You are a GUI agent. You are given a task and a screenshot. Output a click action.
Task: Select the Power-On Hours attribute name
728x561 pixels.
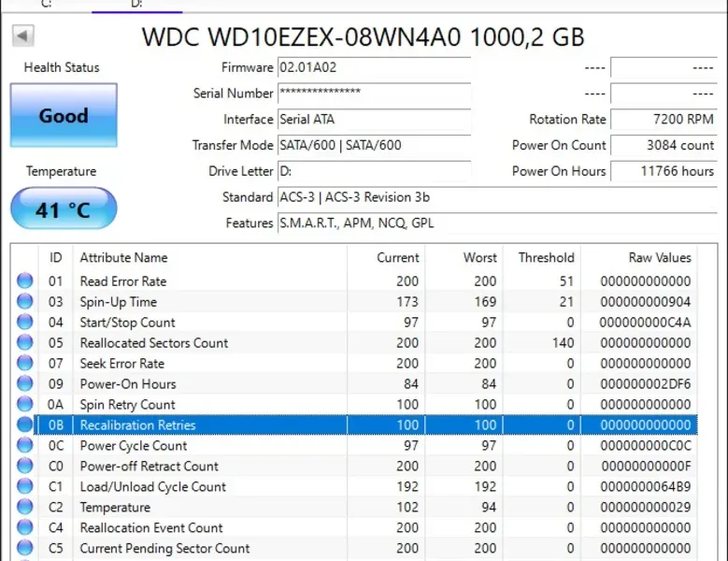click(128, 384)
